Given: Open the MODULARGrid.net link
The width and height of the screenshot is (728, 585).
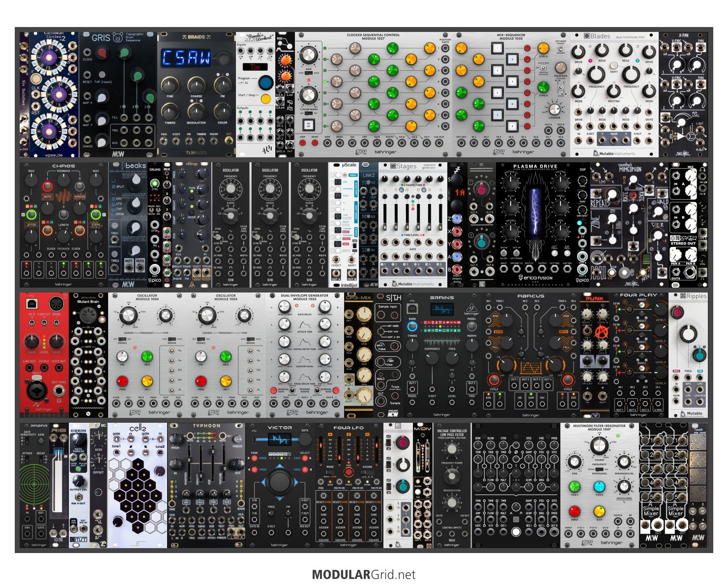Looking at the screenshot, I should click(x=364, y=575).
